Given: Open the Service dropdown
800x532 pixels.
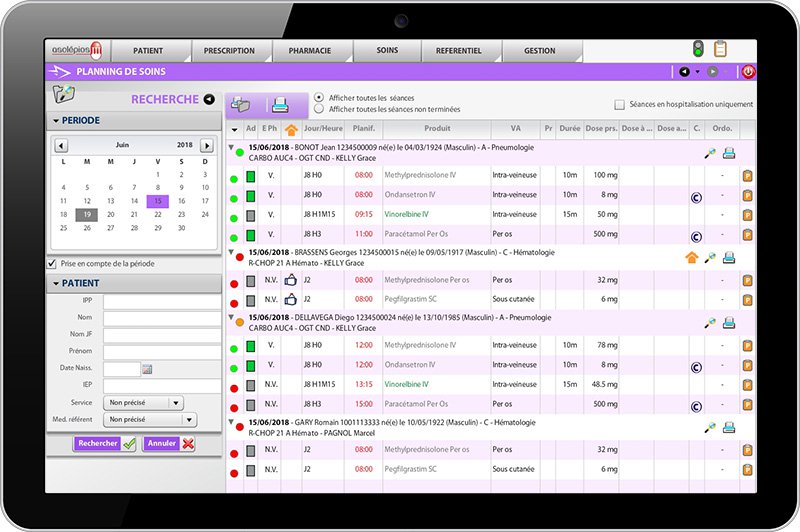Looking at the screenshot, I should 143,403.
